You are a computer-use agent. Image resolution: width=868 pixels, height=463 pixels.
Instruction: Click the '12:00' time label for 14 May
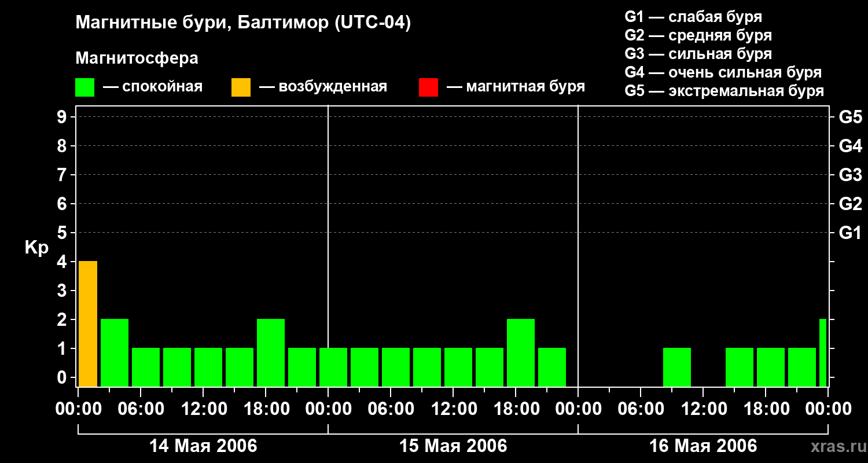tap(203, 409)
